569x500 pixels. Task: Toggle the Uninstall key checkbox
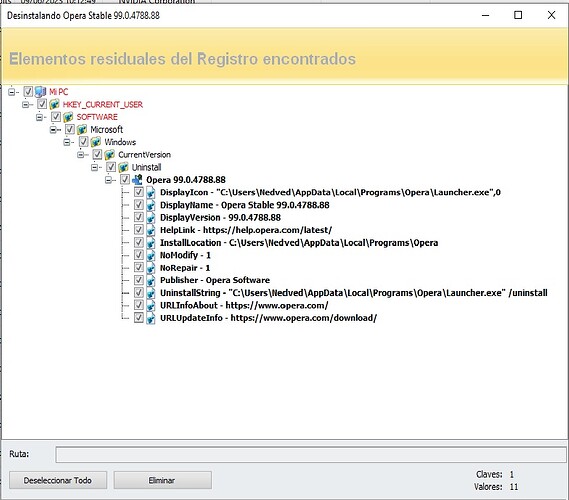(x=111, y=167)
